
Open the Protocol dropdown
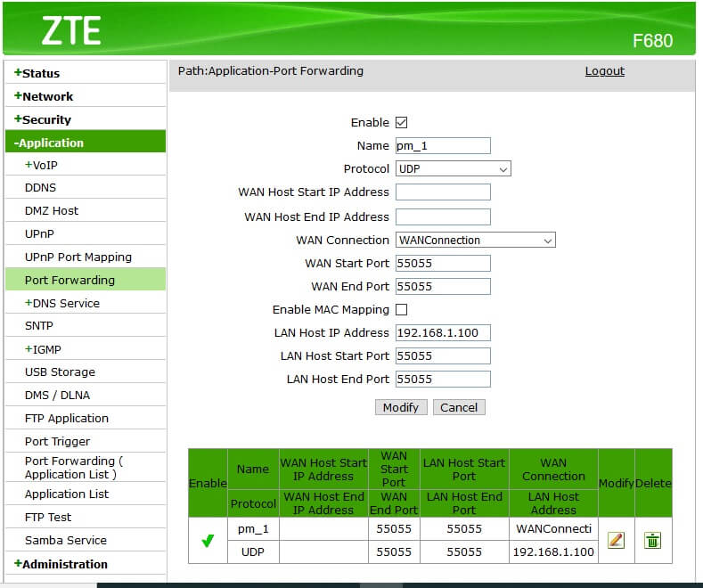453,168
